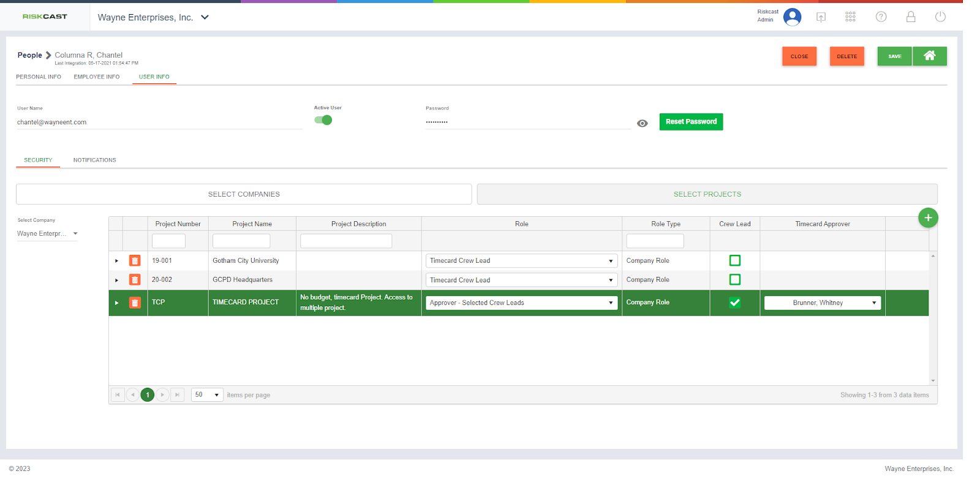Go to first page of grid
Viewport: 980px width, 479px height.
tap(118, 395)
